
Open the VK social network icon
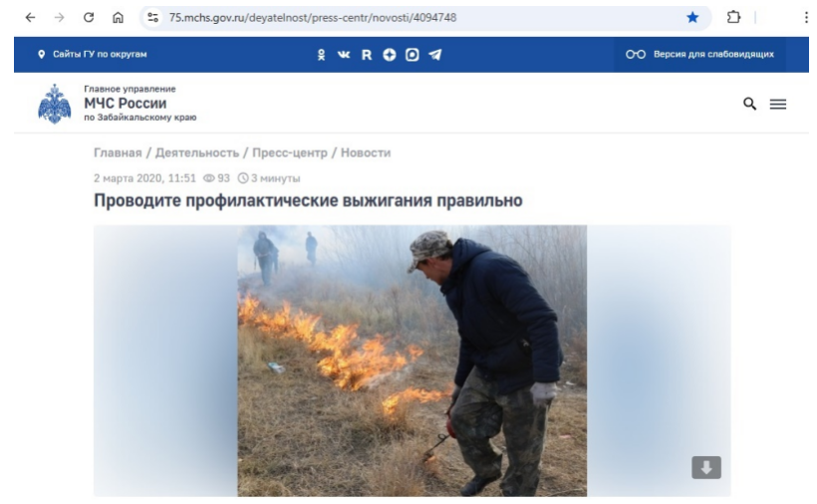tap(344, 54)
